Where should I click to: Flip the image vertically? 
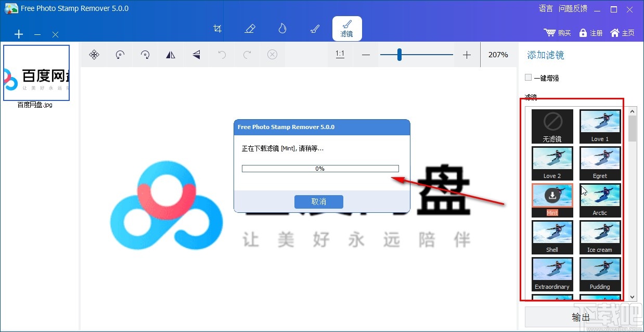tap(196, 54)
